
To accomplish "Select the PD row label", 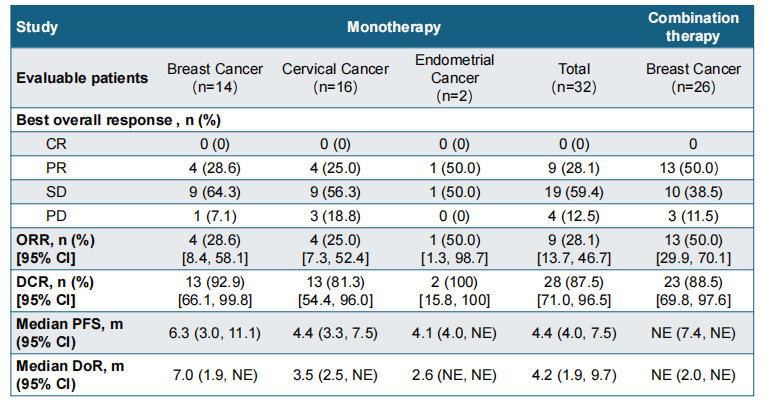I will [57, 213].
